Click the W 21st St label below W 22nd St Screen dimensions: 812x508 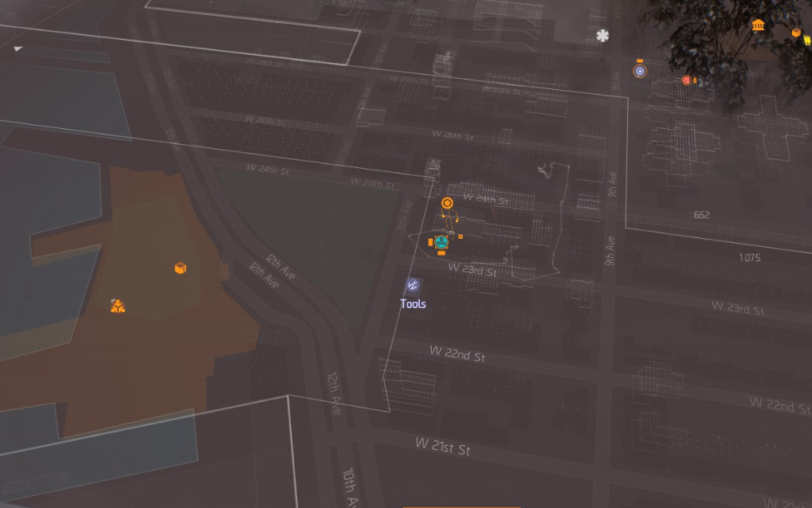tap(443, 447)
